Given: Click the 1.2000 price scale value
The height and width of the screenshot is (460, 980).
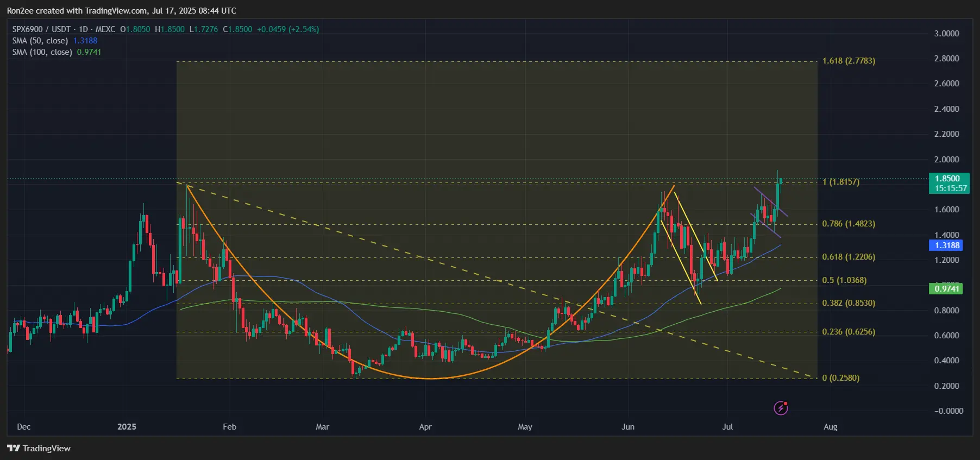Looking at the screenshot, I should (x=947, y=260).
